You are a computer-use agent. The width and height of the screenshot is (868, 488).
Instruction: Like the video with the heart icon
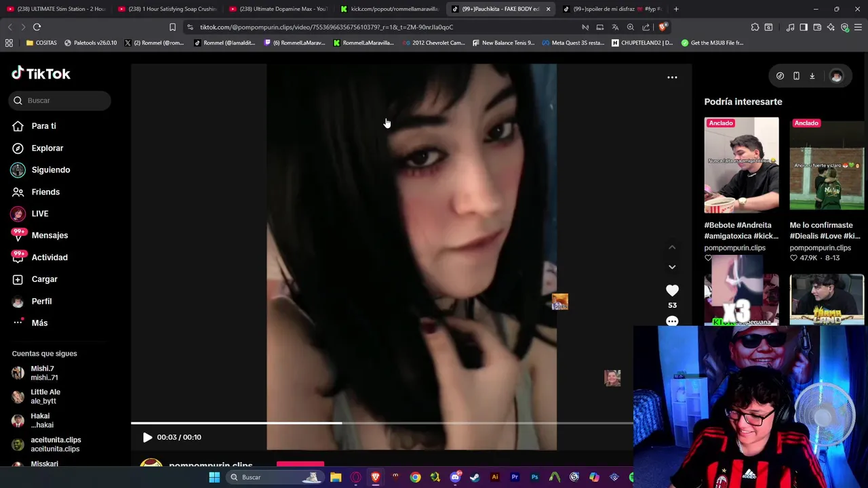click(672, 291)
